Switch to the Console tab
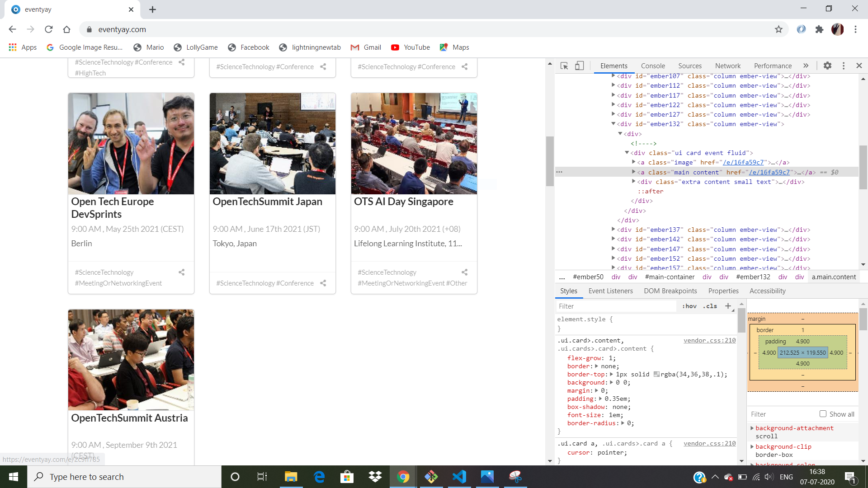The height and width of the screenshot is (488, 868). click(653, 66)
